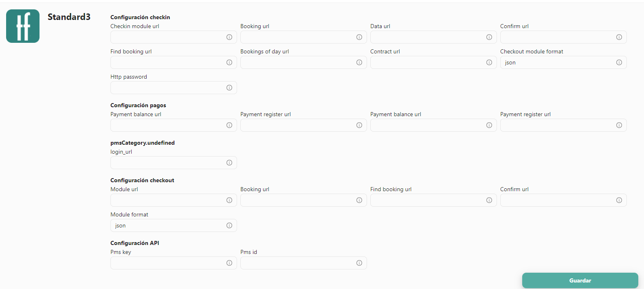This screenshot has height=289, width=644.
Task: Focus the checkout Module url field
Action: pyautogui.click(x=174, y=200)
